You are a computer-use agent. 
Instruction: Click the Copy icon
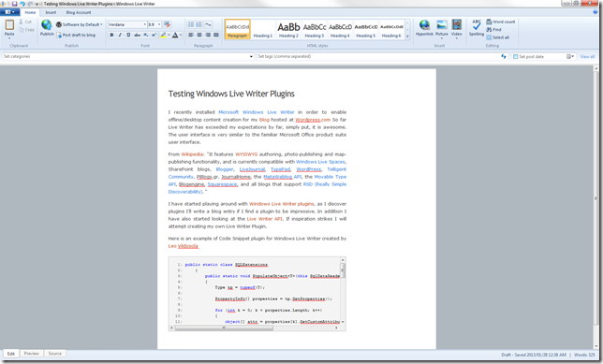point(22,30)
